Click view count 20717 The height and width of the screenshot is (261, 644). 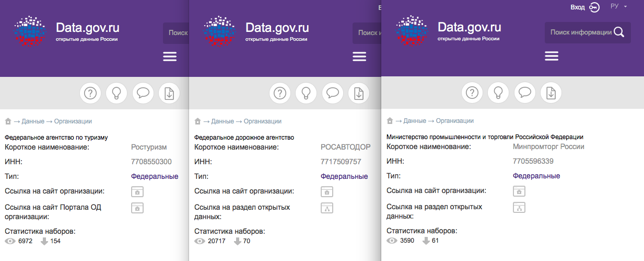217,241
